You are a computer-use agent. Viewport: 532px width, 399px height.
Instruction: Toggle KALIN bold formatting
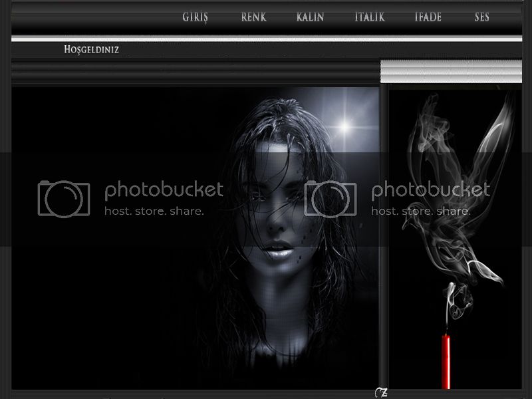pyautogui.click(x=311, y=17)
